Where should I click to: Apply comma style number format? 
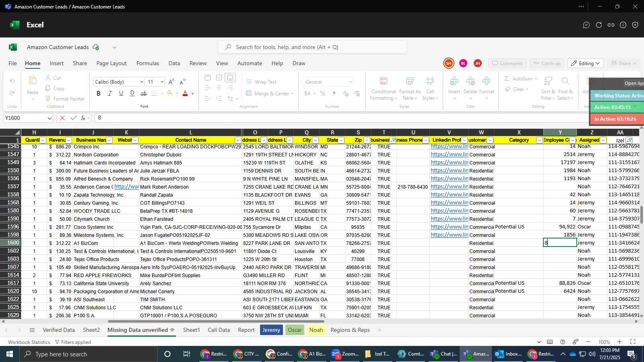334,93
